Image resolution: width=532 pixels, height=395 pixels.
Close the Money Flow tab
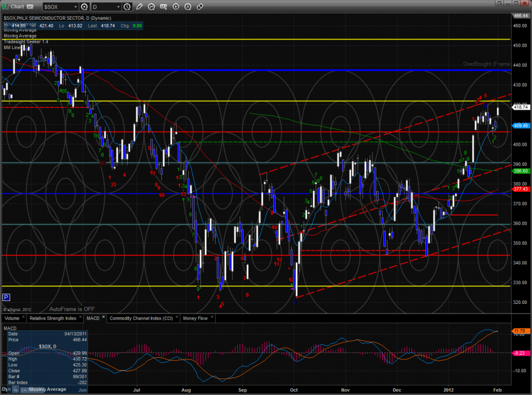point(212,317)
